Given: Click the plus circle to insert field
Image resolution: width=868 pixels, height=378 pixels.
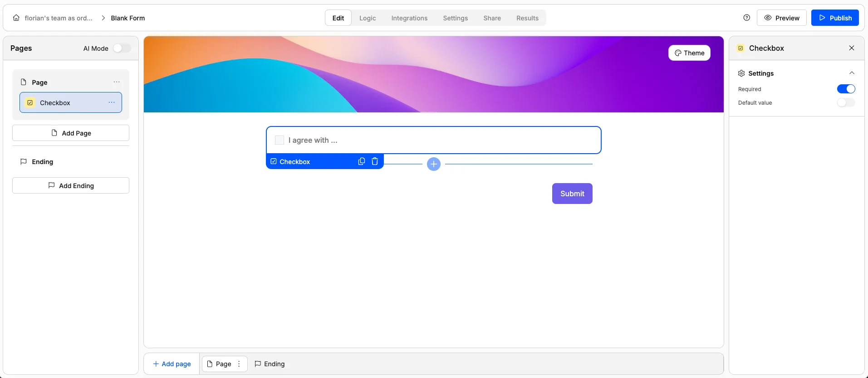Looking at the screenshot, I should [x=434, y=164].
